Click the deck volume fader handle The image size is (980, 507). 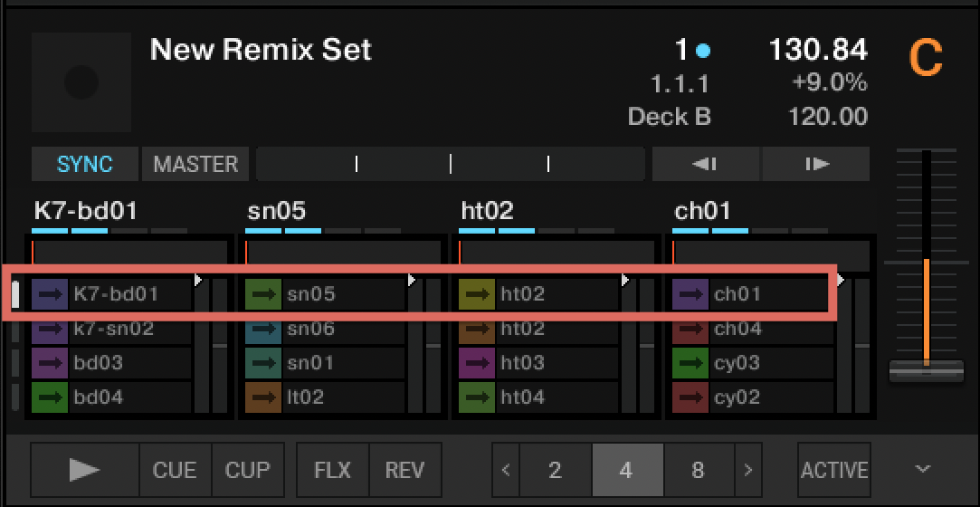click(926, 370)
